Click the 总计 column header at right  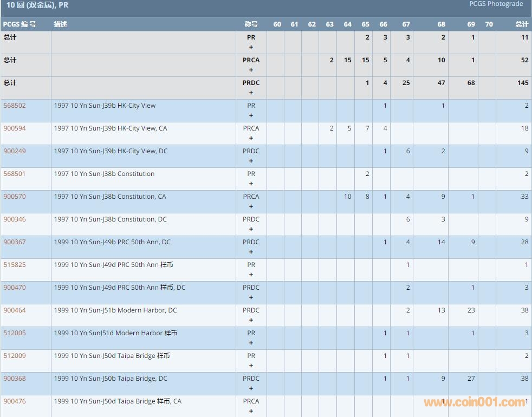pos(521,24)
